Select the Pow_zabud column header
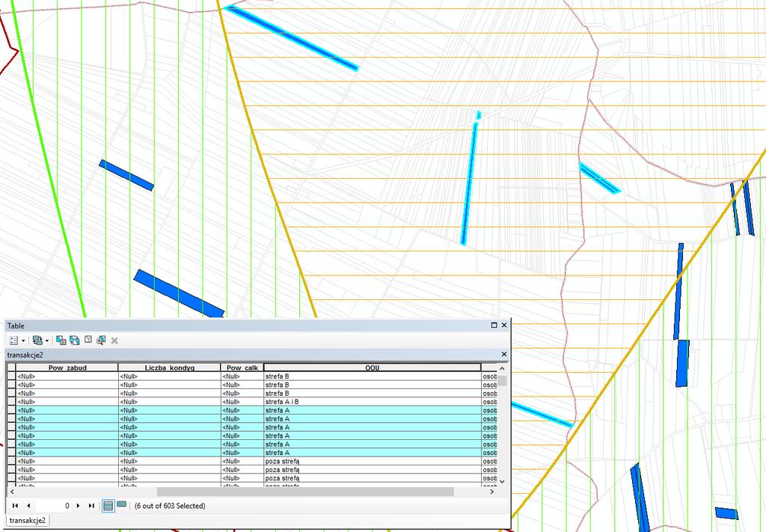766x532 pixels. click(67, 367)
